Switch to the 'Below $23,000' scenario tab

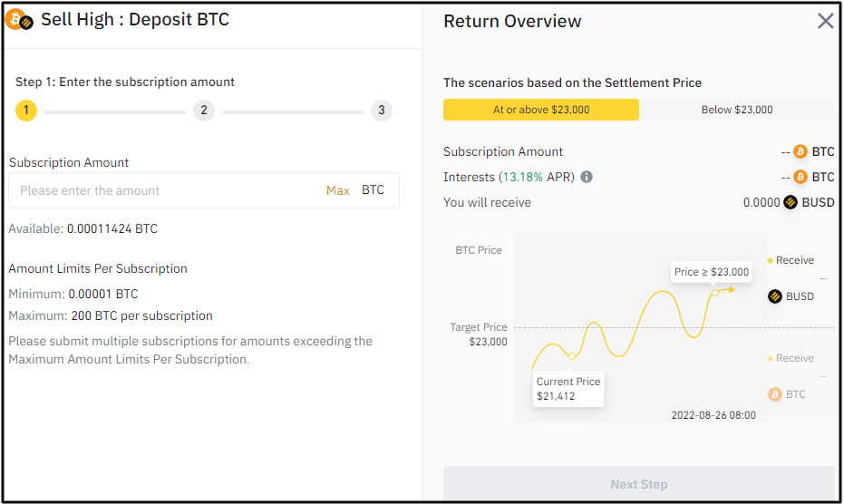click(x=737, y=110)
